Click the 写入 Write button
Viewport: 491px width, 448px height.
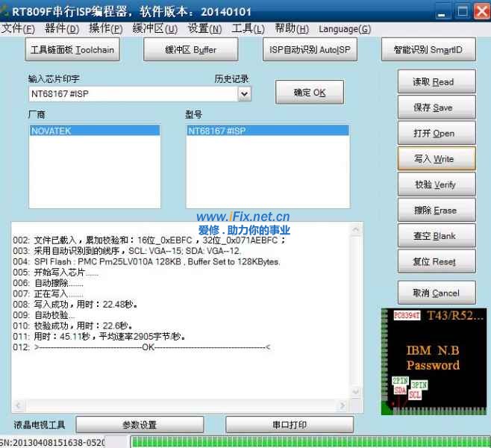coord(437,158)
